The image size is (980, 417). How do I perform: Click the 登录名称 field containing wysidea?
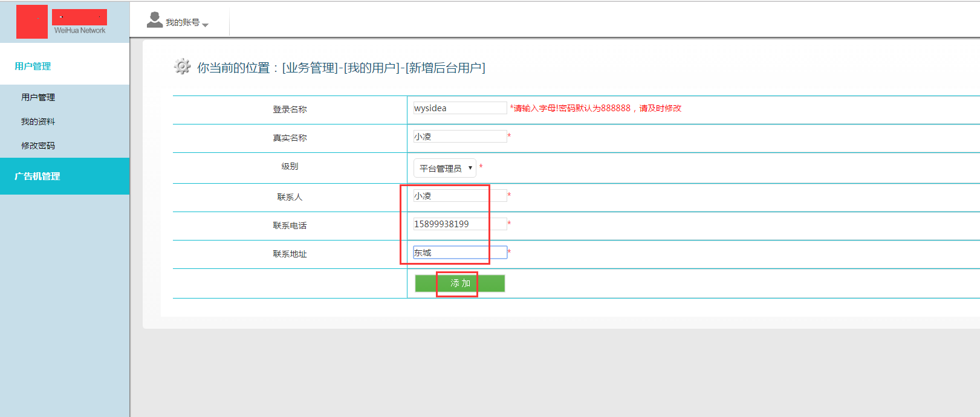459,108
